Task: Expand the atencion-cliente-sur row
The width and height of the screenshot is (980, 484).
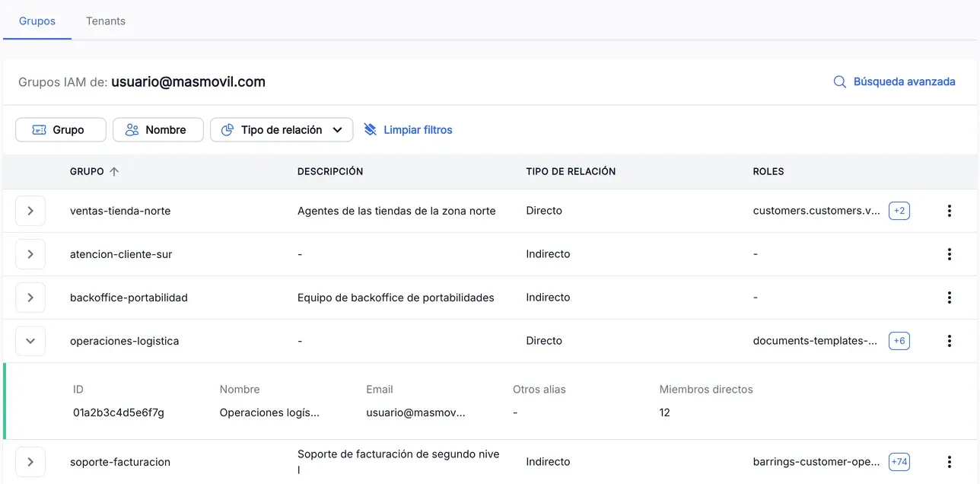Action: 30,254
